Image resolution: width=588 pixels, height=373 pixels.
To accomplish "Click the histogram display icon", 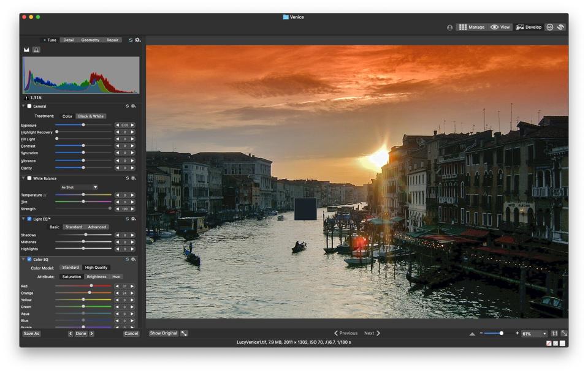I will [26, 50].
